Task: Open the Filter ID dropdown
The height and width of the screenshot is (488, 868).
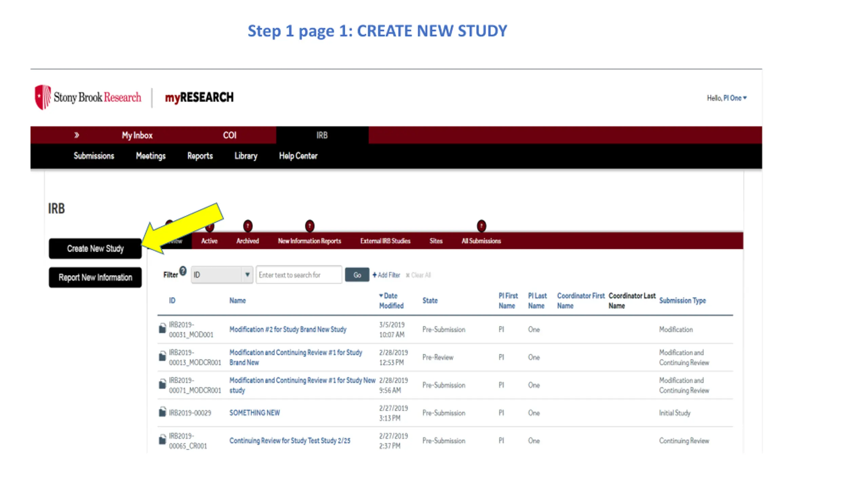Action: (x=222, y=275)
